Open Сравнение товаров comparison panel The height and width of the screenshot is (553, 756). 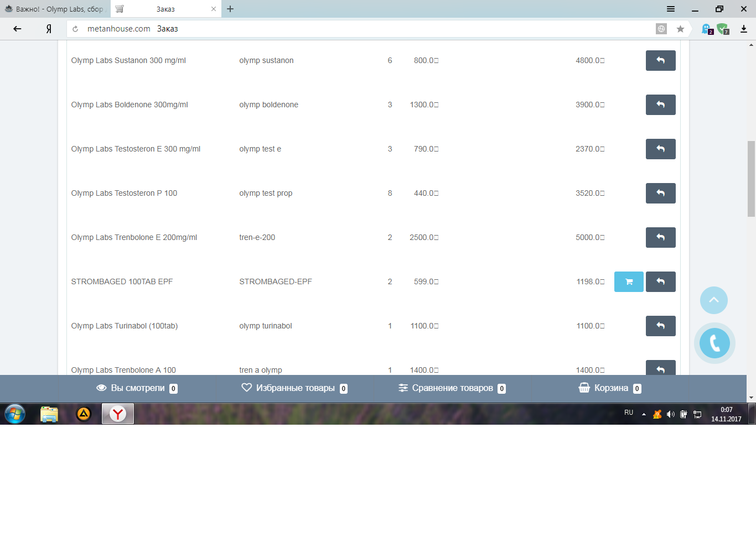coord(452,388)
